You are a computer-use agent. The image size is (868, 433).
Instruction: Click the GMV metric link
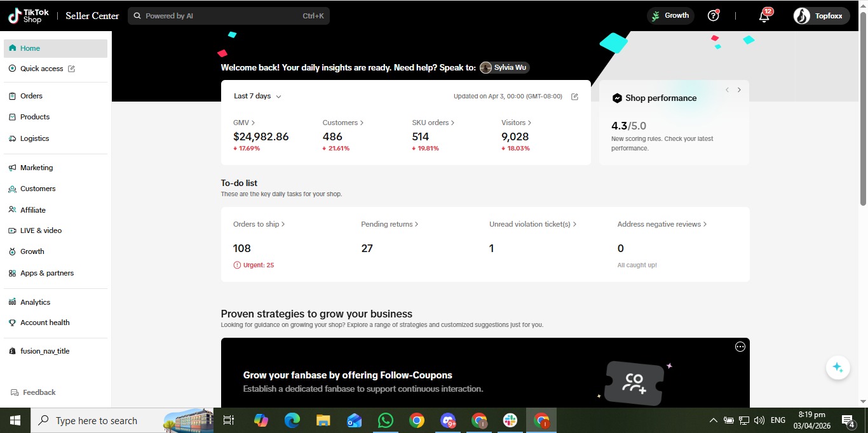tap(243, 123)
